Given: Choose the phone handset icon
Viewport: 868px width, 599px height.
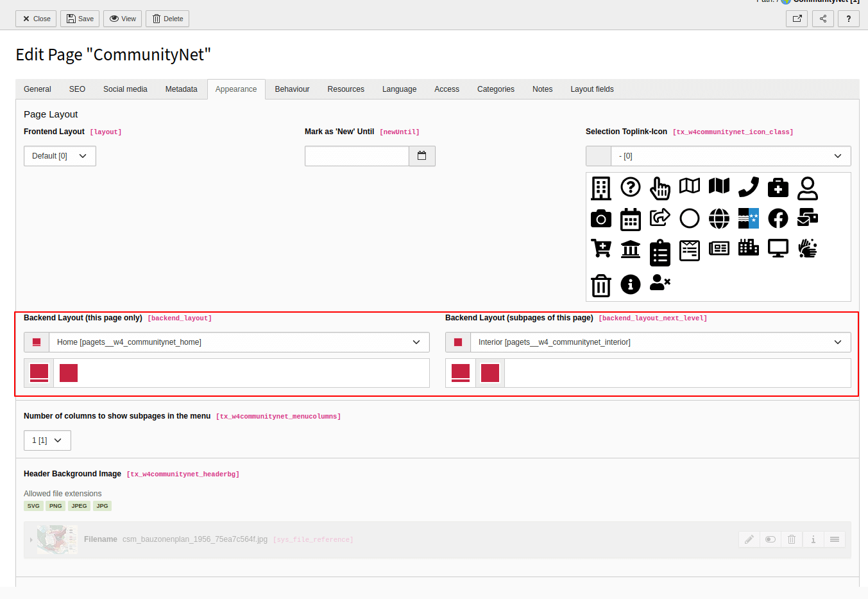Looking at the screenshot, I should [749, 187].
